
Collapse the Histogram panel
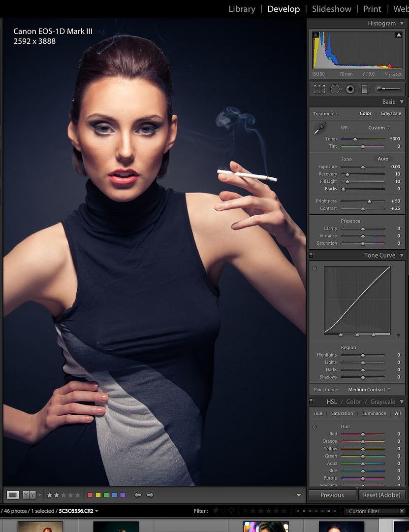(402, 24)
